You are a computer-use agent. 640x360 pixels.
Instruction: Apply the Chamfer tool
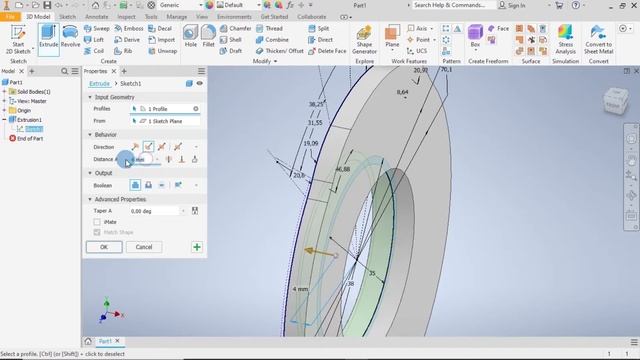pyautogui.click(x=236, y=29)
